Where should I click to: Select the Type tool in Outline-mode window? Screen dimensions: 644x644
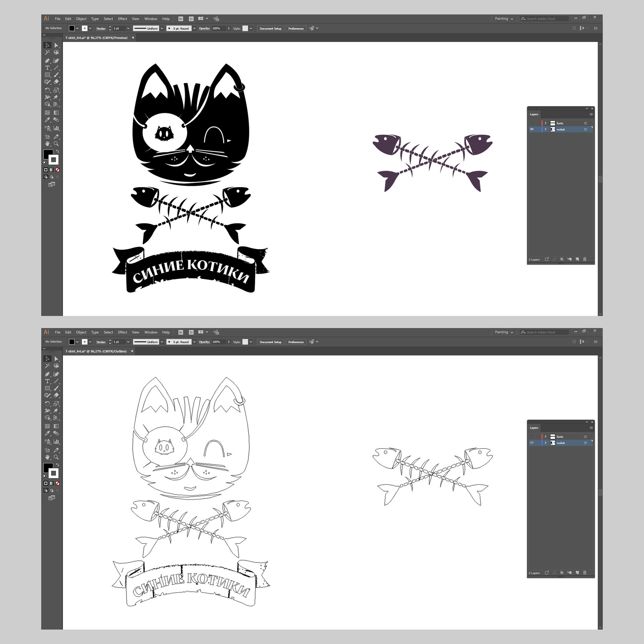(x=47, y=381)
